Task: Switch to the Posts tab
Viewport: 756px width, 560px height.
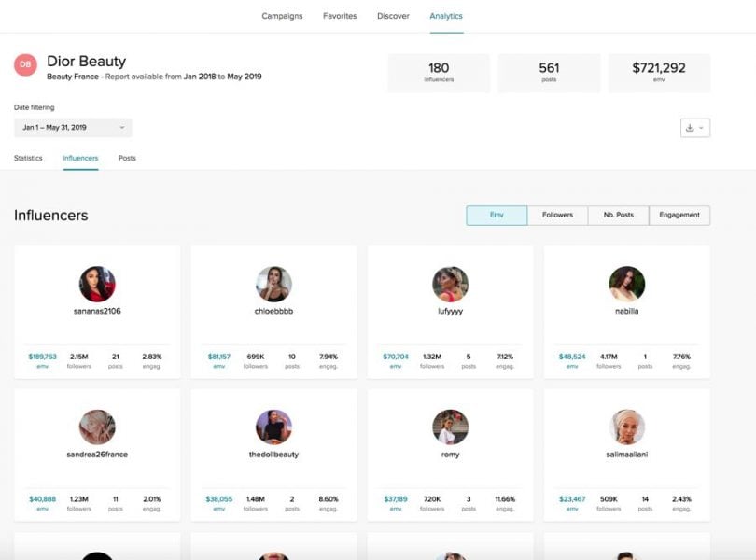Action: point(127,159)
